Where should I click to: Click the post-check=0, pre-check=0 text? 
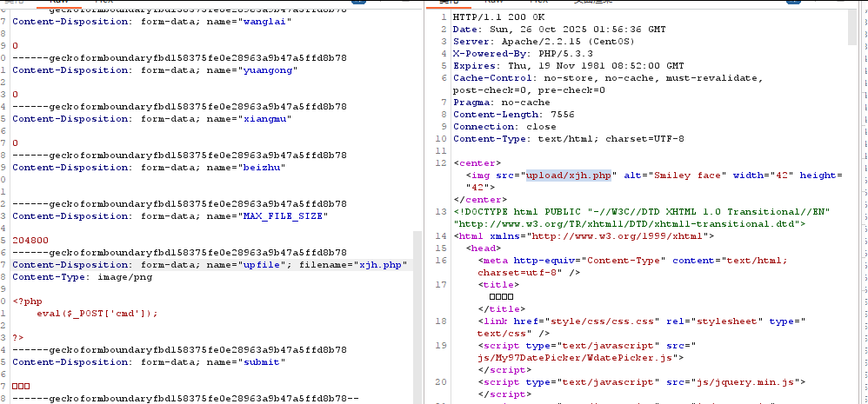point(529,90)
